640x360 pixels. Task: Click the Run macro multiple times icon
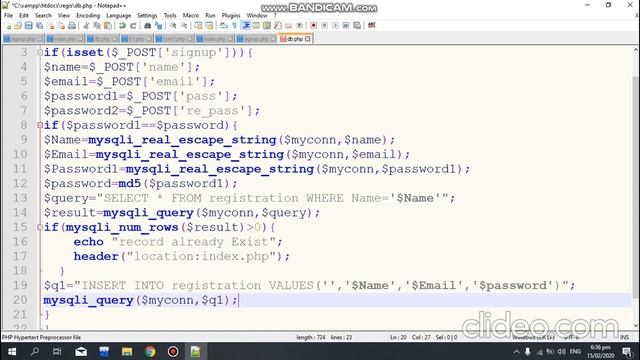(x=346, y=25)
